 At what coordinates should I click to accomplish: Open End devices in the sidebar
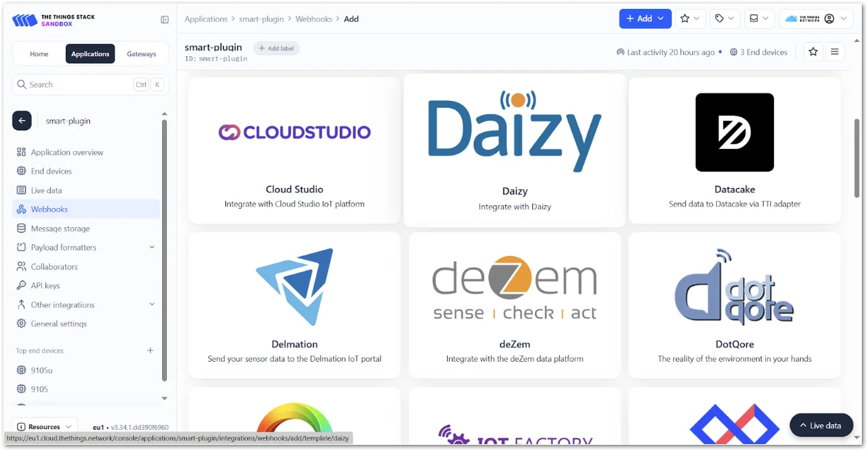tap(86, 171)
